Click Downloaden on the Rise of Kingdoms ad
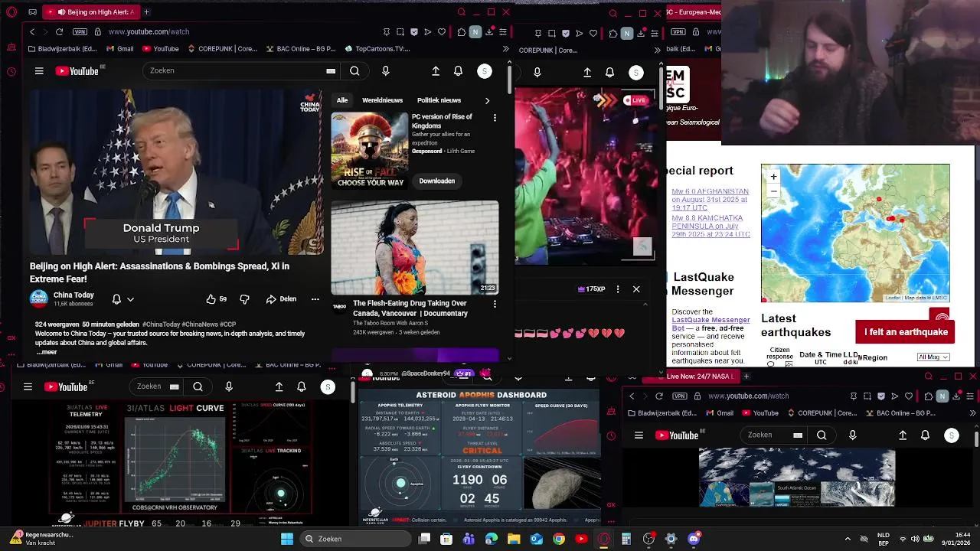The width and height of the screenshot is (980, 551). coord(436,181)
